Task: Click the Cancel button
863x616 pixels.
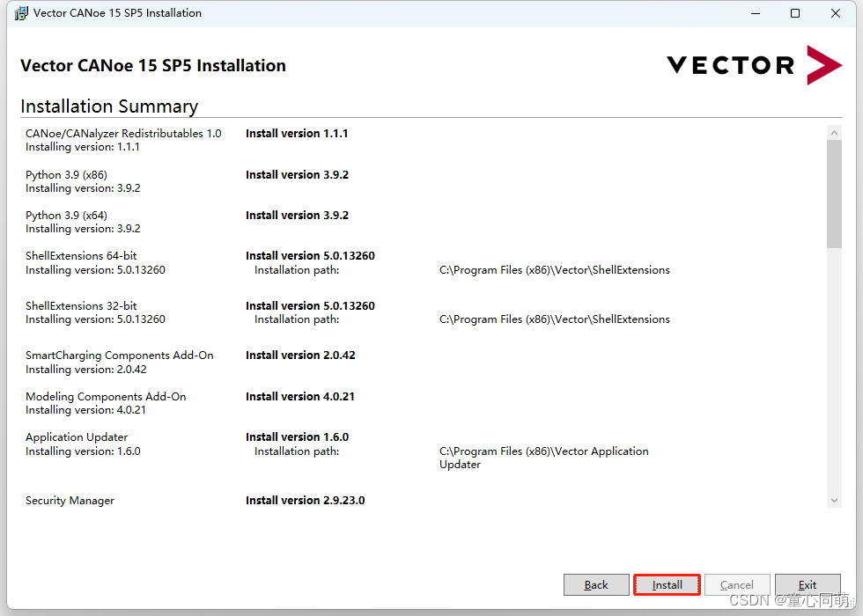Action: [737, 584]
